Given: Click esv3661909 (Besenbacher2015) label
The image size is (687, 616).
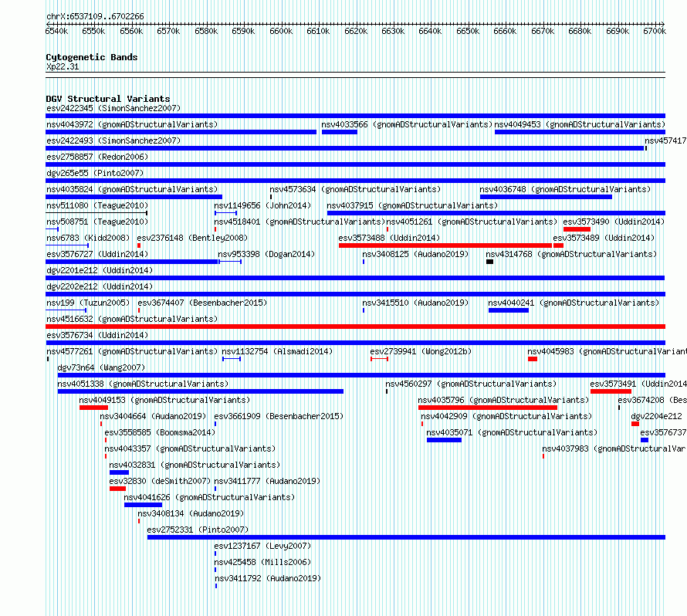Looking at the screenshot, I should [279, 416].
